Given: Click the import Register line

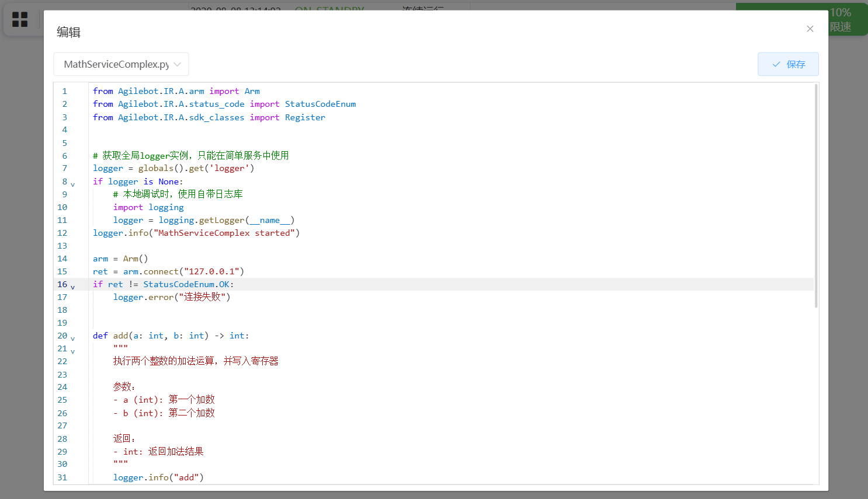Looking at the screenshot, I should click(x=209, y=117).
